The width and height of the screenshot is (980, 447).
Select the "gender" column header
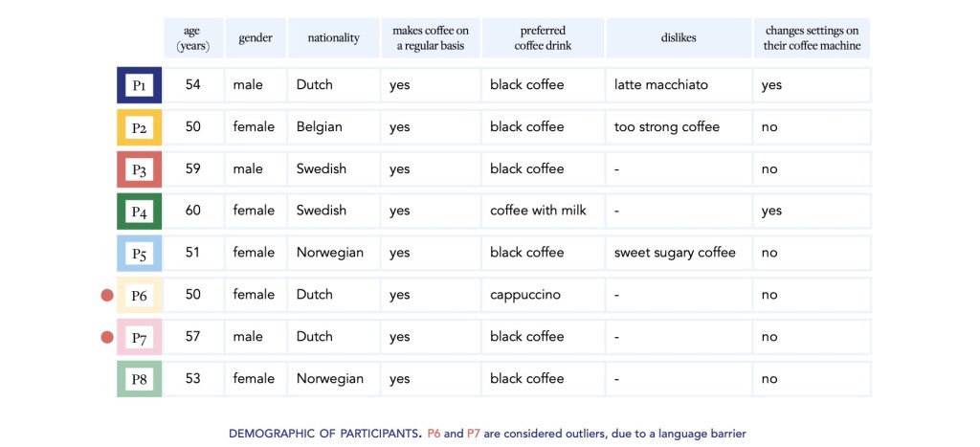point(256,38)
